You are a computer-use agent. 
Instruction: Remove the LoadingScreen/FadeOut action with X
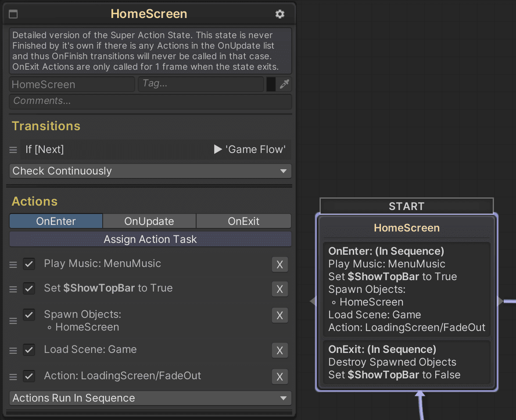[280, 377]
